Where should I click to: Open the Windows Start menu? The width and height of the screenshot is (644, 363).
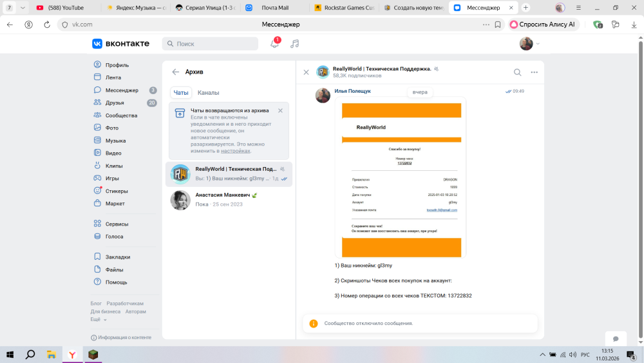tap(10, 355)
